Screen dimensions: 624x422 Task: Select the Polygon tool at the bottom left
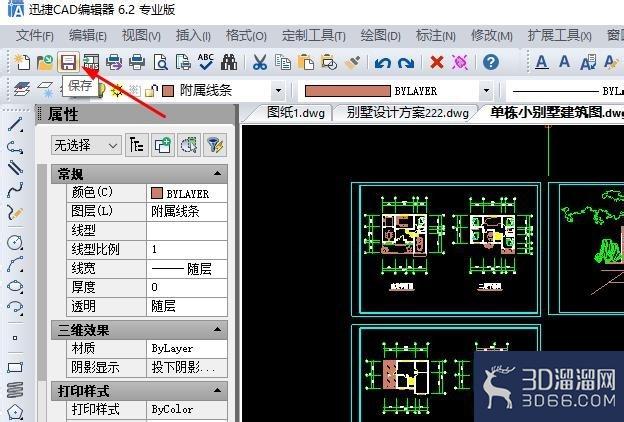(15, 412)
